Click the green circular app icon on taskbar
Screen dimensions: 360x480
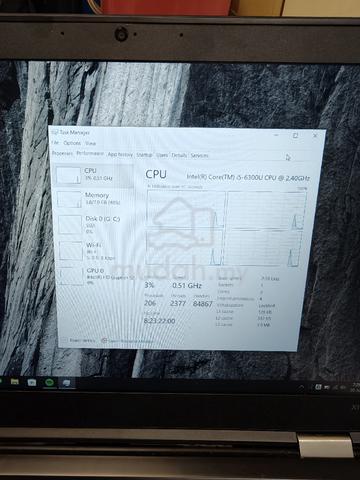49,383
